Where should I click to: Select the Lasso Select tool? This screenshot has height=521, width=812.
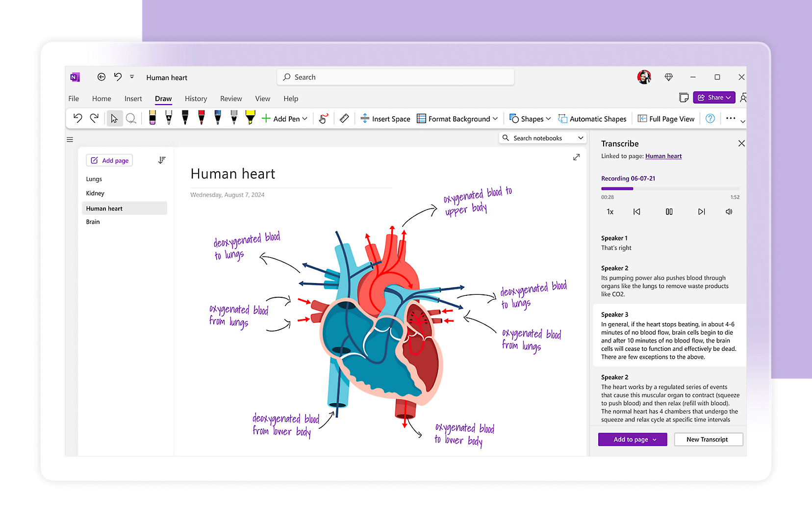pyautogui.click(x=131, y=118)
